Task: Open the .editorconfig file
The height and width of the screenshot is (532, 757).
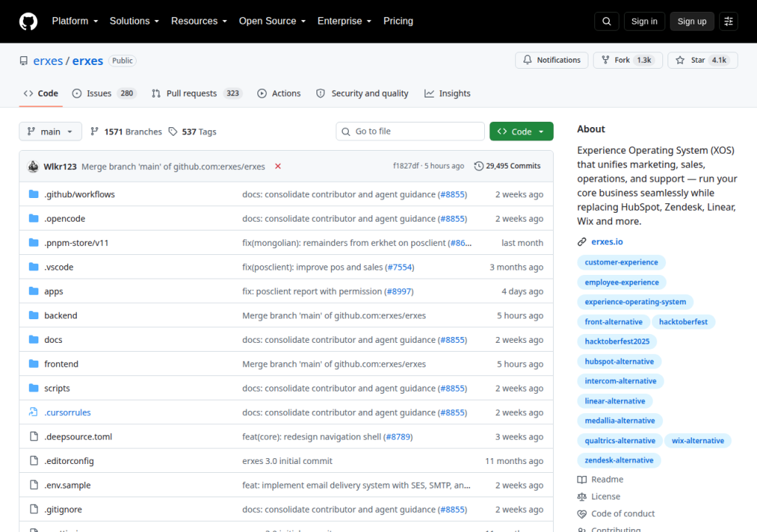Action: coord(69,461)
